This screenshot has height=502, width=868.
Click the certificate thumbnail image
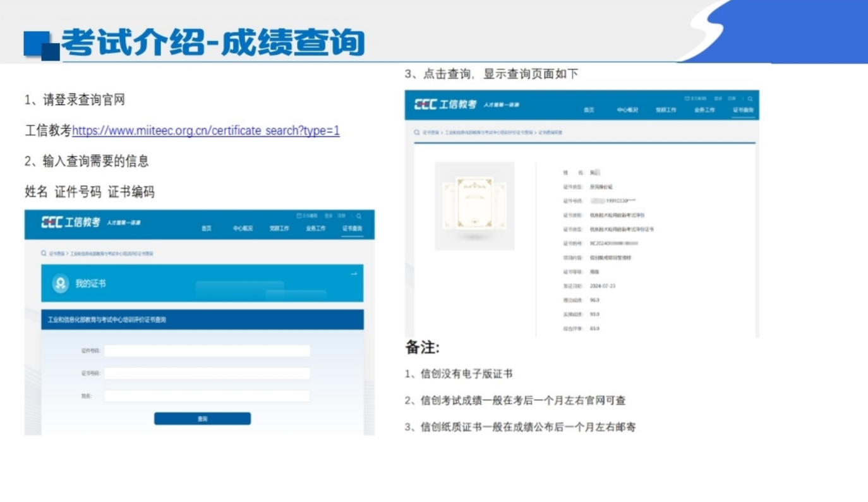474,205
